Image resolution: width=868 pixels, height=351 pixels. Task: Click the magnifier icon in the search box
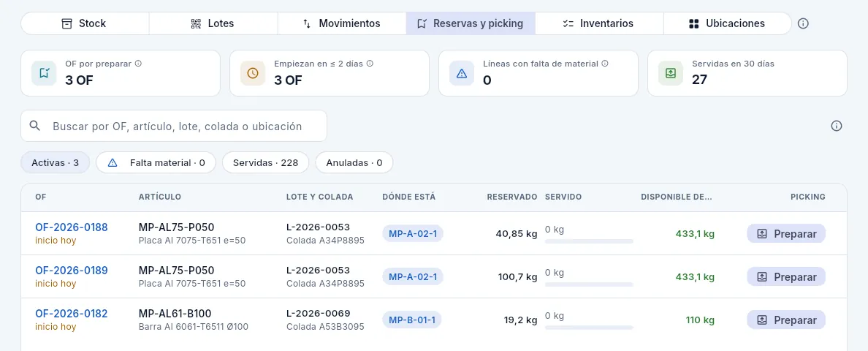pos(35,126)
